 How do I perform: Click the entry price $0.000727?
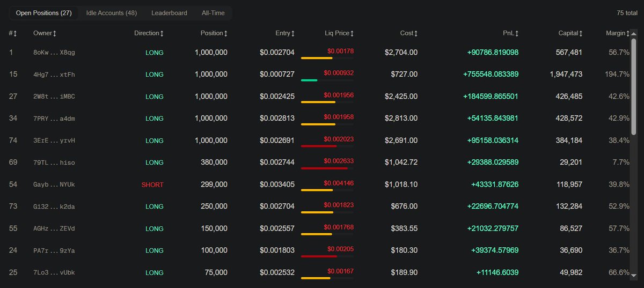pyautogui.click(x=277, y=75)
